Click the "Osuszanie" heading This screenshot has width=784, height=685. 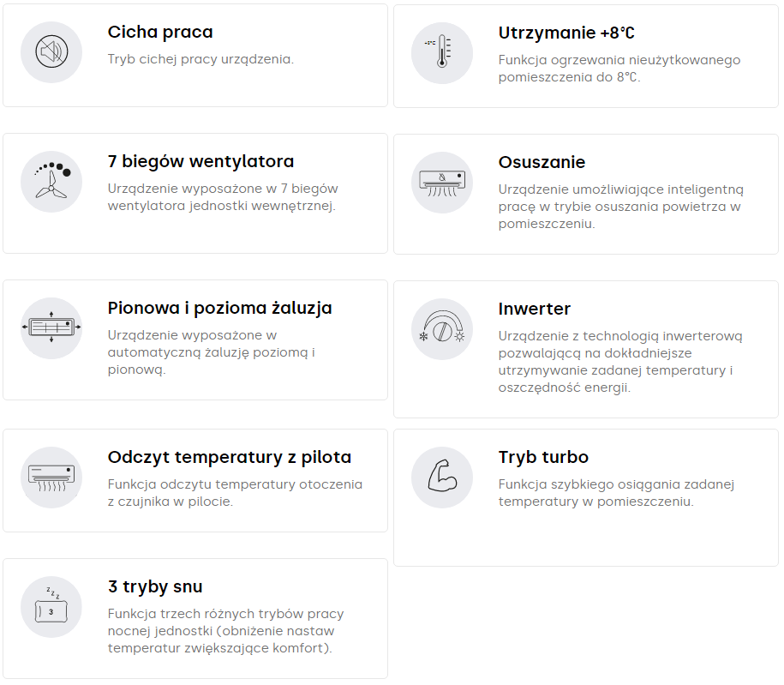click(542, 162)
